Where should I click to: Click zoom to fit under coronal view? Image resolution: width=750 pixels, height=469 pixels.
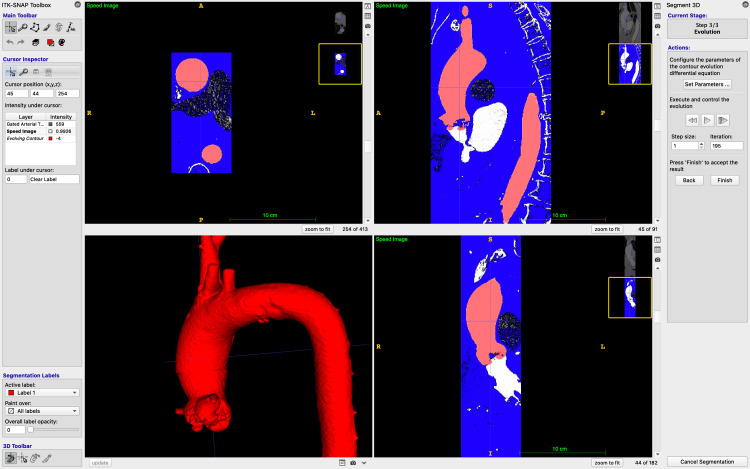607,463
